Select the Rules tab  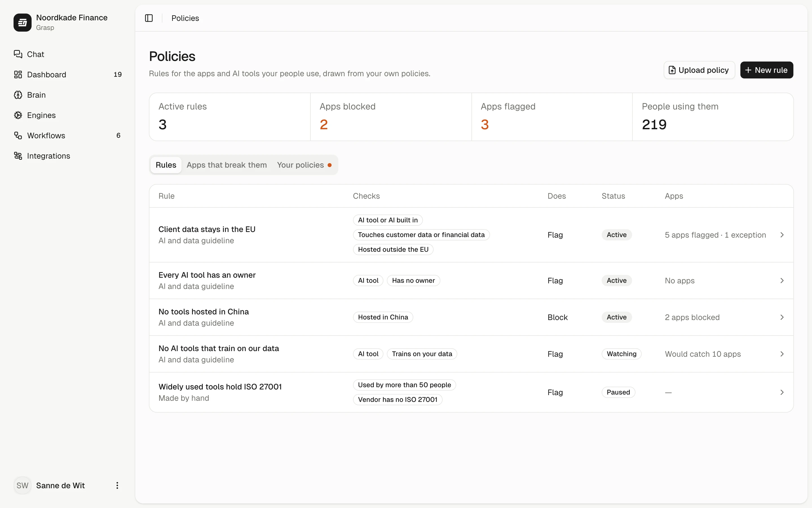(x=166, y=165)
